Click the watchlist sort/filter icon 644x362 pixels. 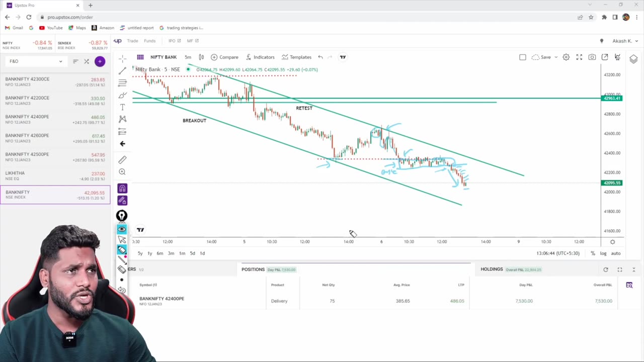75,61
